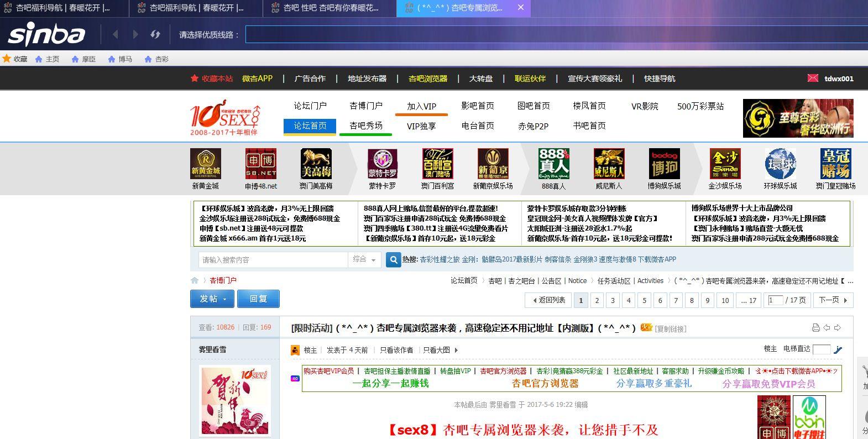
Task: Open the 主页 bookmark
Action: (x=47, y=59)
